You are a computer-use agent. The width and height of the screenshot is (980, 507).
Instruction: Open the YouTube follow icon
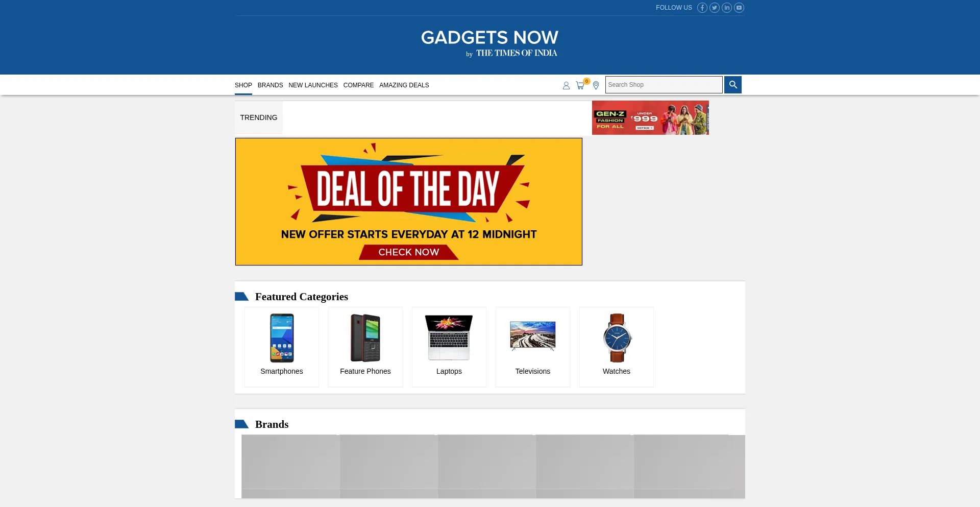point(739,8)
